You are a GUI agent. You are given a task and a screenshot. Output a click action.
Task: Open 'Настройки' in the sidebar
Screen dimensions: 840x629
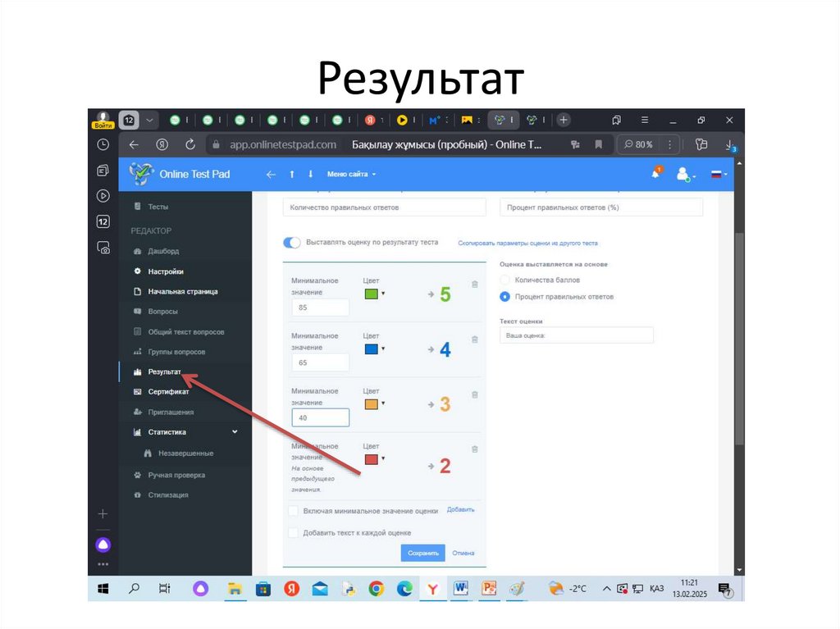[165, 271]
